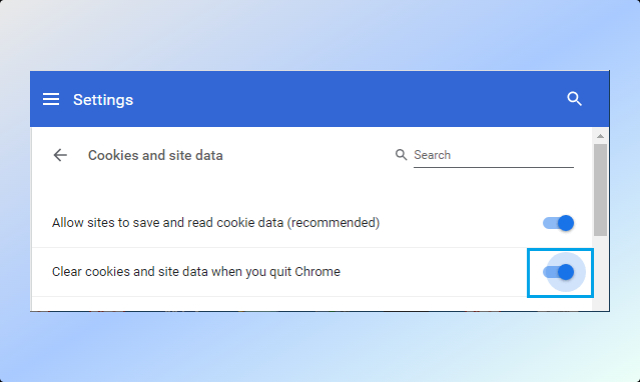Screen dimensions: 640x382
Task: Click the gray scrollbar thumb
Action: click(600, 190)
